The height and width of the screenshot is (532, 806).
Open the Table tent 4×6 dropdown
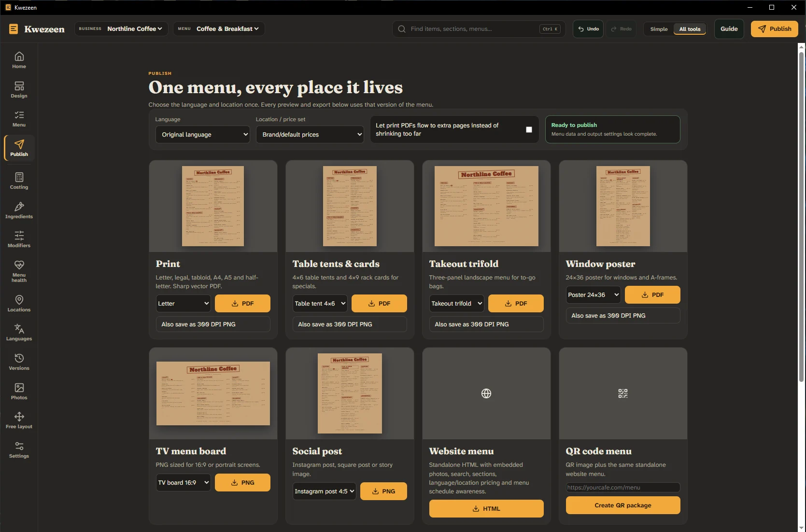[x=320, y=304]
